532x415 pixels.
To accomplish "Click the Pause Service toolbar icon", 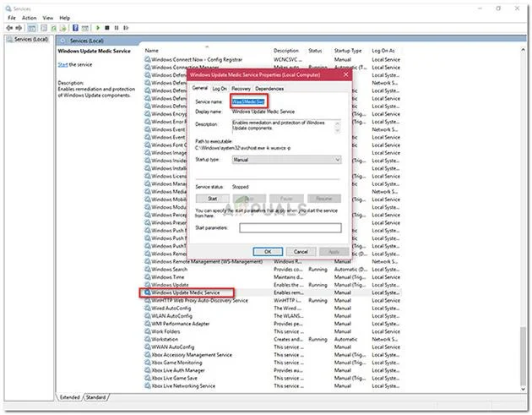I will pos(117,28).
